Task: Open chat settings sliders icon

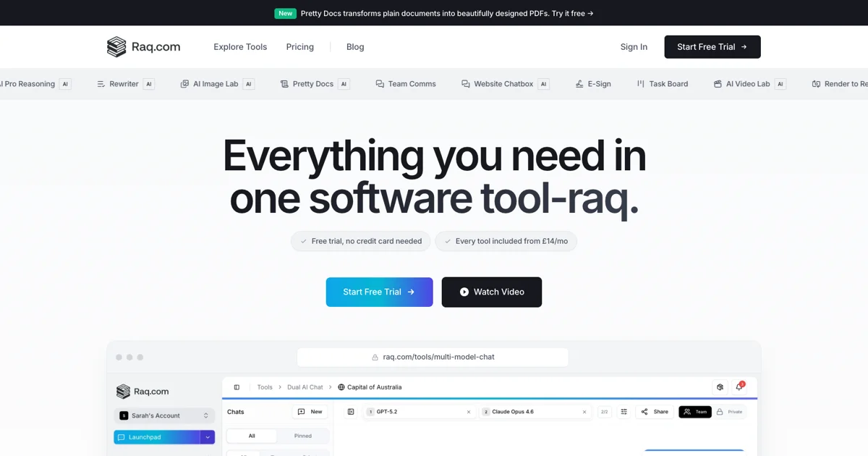Action: pyautogui.click(x=623, y=412)
